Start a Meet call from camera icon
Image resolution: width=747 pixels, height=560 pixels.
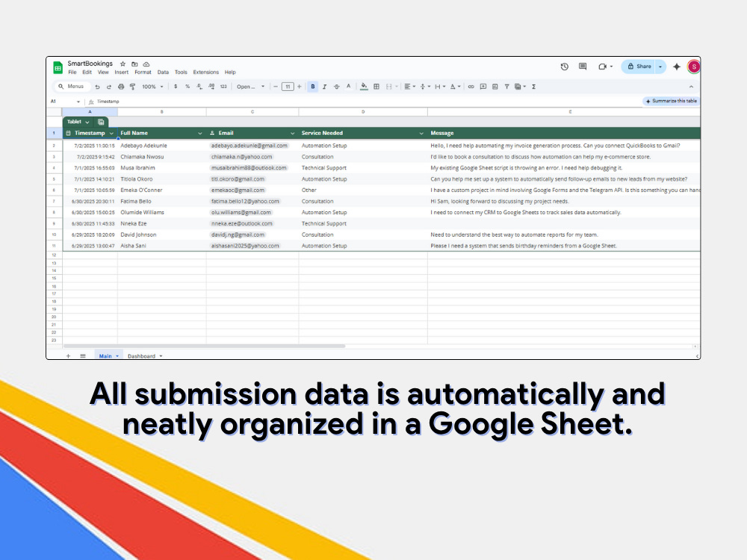(603, 66)
